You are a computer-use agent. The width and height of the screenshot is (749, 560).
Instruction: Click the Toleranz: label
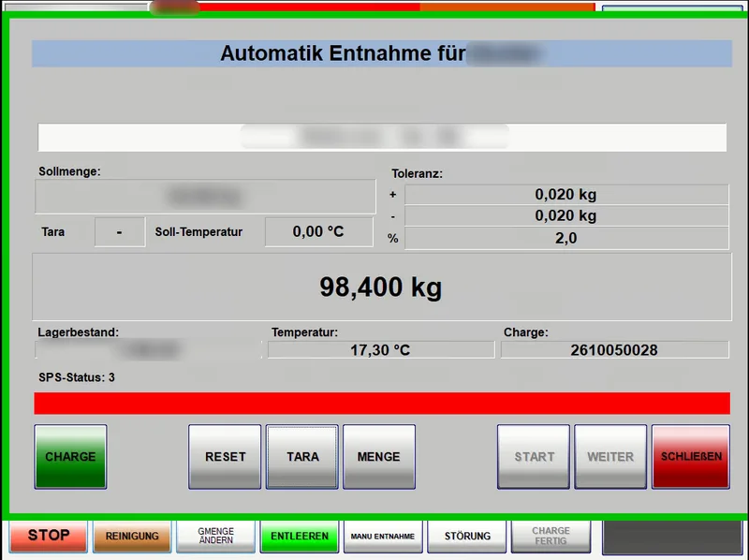(x=417, y=173)
